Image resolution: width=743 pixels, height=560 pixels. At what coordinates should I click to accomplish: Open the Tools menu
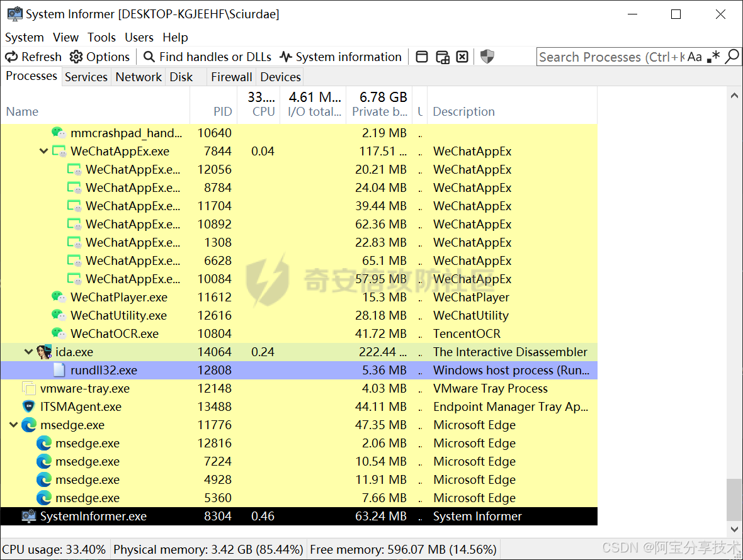coord(101,37)
